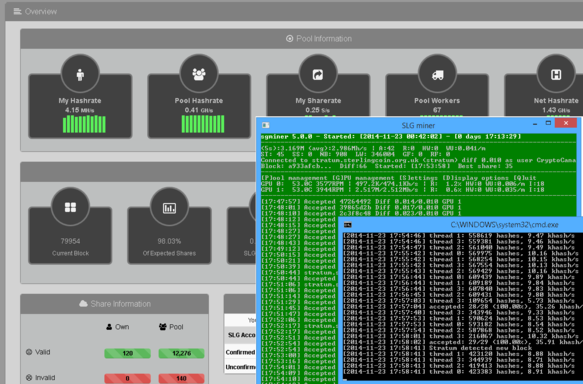The height and width of the screenshot is (384, 583).
Task: Click the 1.43 GH/s net hashrate value
Action: 556,110
